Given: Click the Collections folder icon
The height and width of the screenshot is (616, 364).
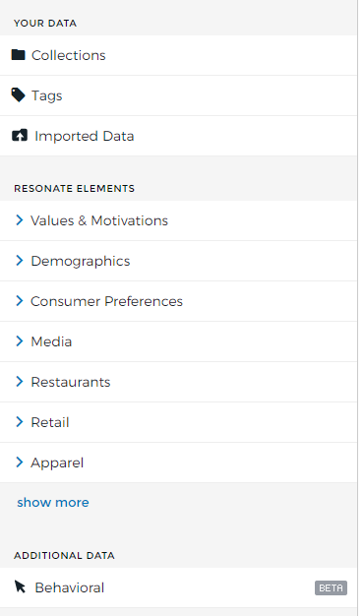Looking at the screenshot, I should [x=18, y=55].
